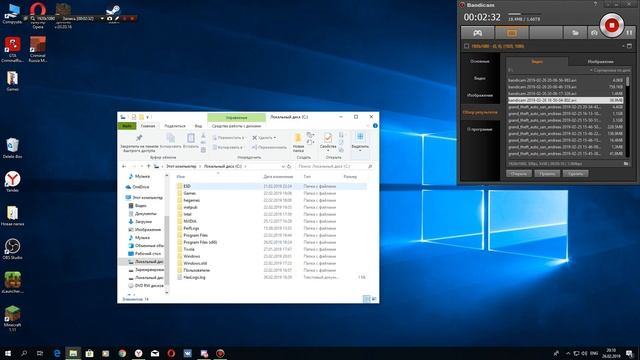
Task: Click VK icon on taskbar
Action: click(187, 353)
